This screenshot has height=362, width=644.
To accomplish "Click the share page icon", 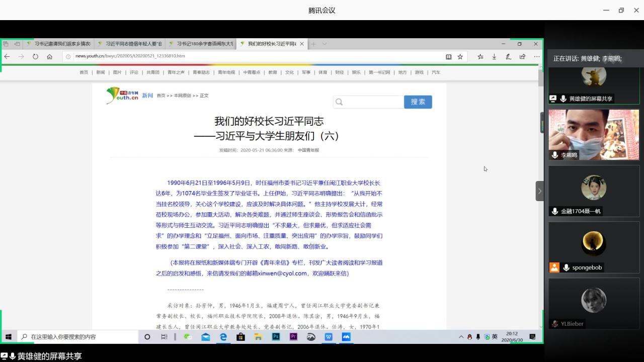I will coord(522,57).
